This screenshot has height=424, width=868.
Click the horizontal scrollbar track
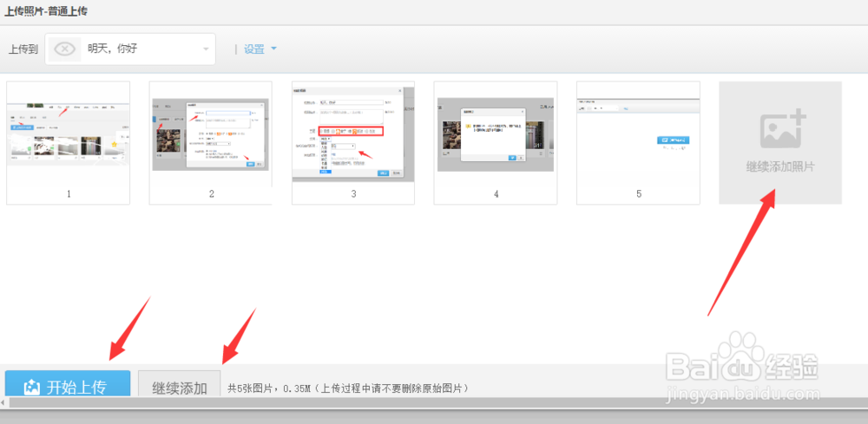(x=437, y=402)
